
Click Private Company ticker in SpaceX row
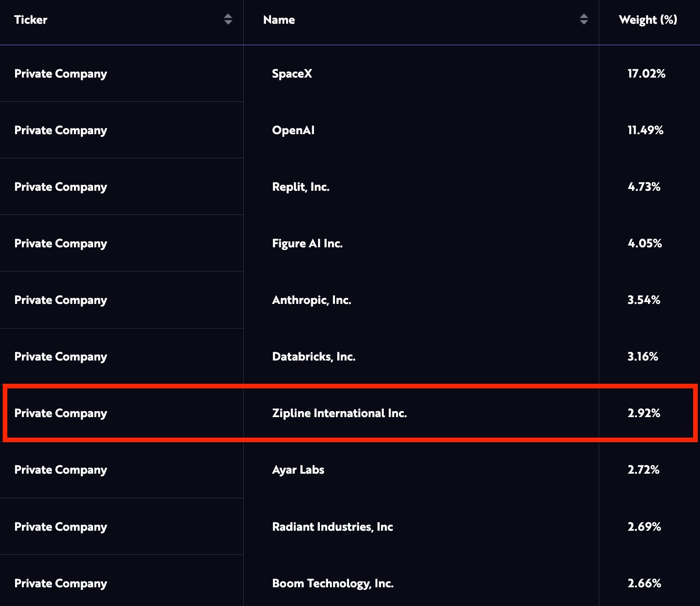[x=61, y=73]
